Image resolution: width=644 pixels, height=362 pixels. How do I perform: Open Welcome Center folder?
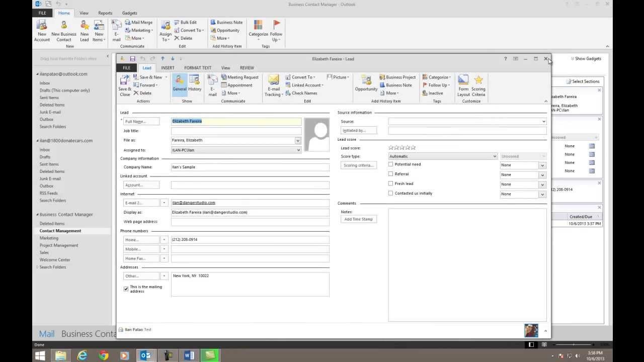55,260
